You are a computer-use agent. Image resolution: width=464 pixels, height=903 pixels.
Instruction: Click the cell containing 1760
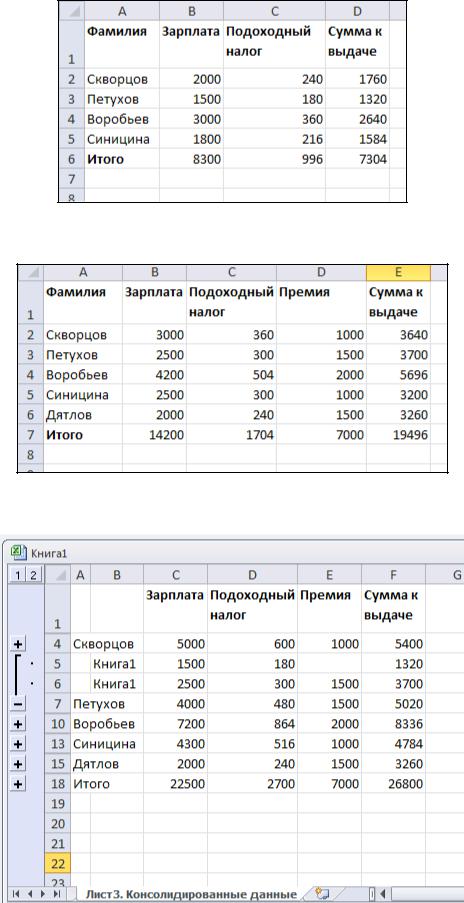[x=357, y=79]
